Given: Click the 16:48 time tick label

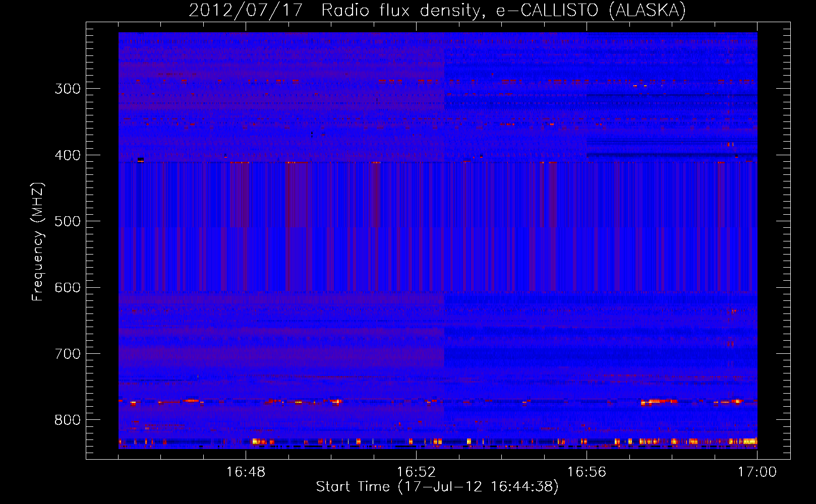Looking at the screenshot, I should tap(246, 472).
